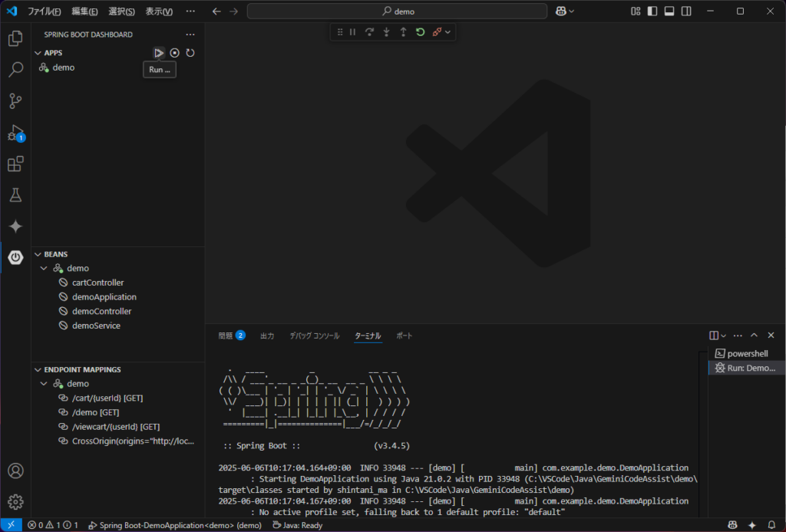Select the demoApplication bean

click(117, 297)
